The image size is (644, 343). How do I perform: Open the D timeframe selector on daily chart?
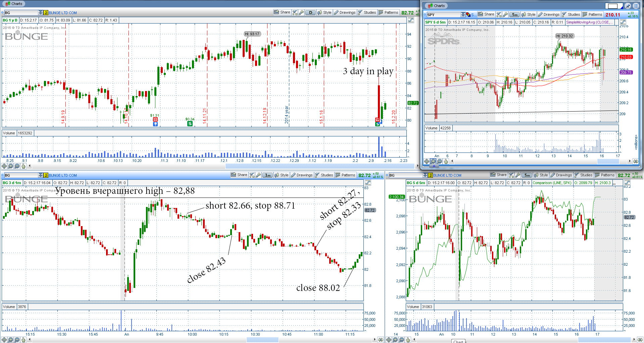(310, 12)
